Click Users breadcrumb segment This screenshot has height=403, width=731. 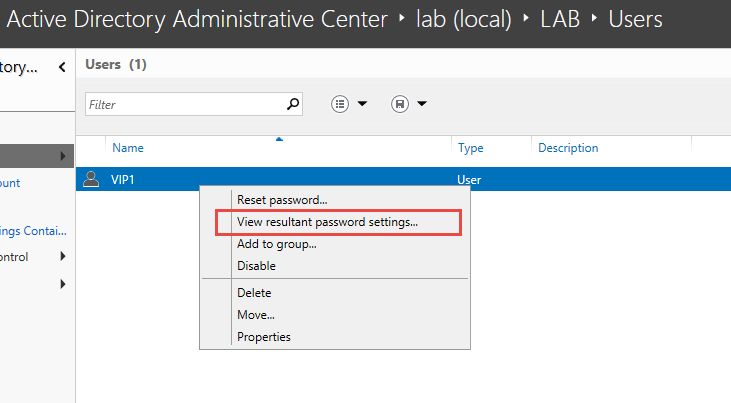(635, 20)
